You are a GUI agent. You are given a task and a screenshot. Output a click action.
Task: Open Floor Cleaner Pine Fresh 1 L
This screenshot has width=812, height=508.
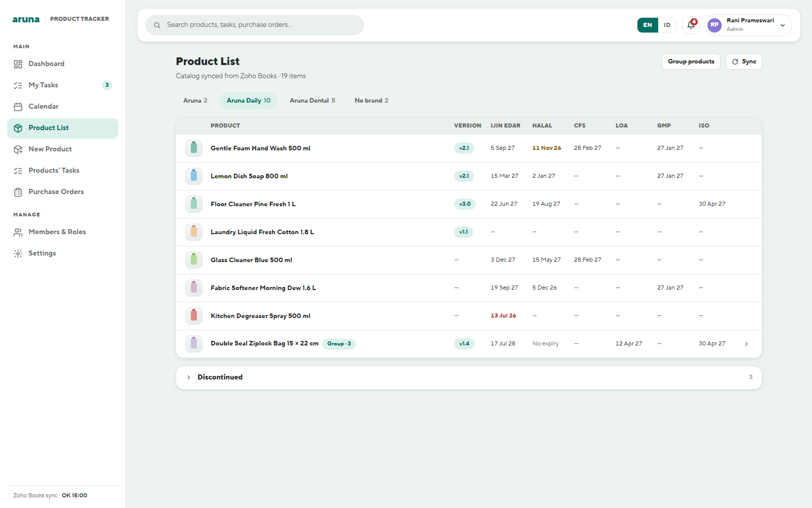[x=469, y=204]
